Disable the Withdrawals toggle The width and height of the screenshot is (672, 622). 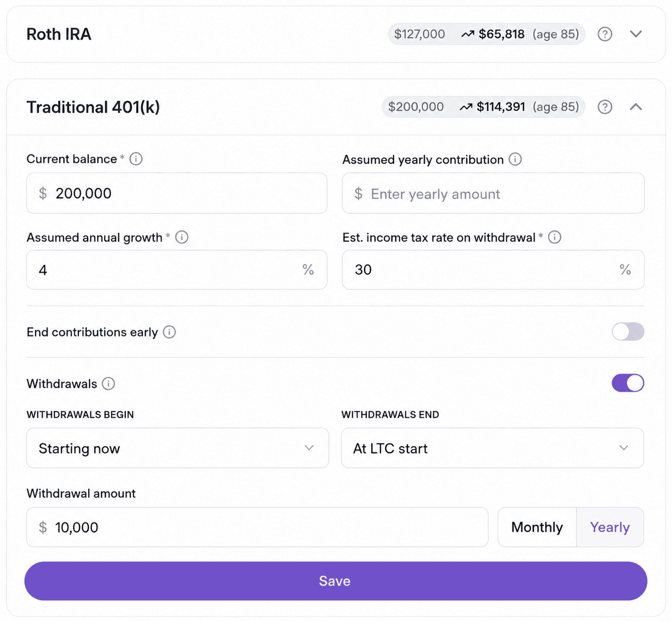(x=628, y=383)
